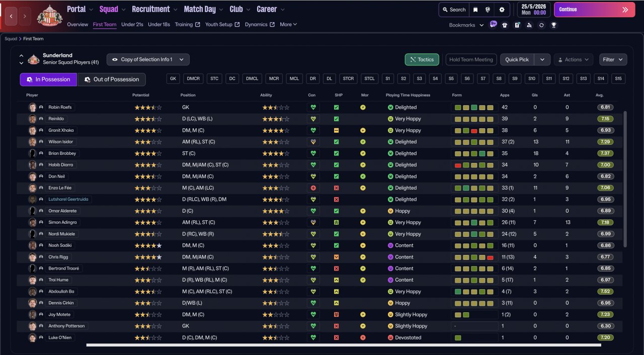The image size is (644, 355).
Task: Switch to the Under 21s tab
Action: (x=132, y=25)
